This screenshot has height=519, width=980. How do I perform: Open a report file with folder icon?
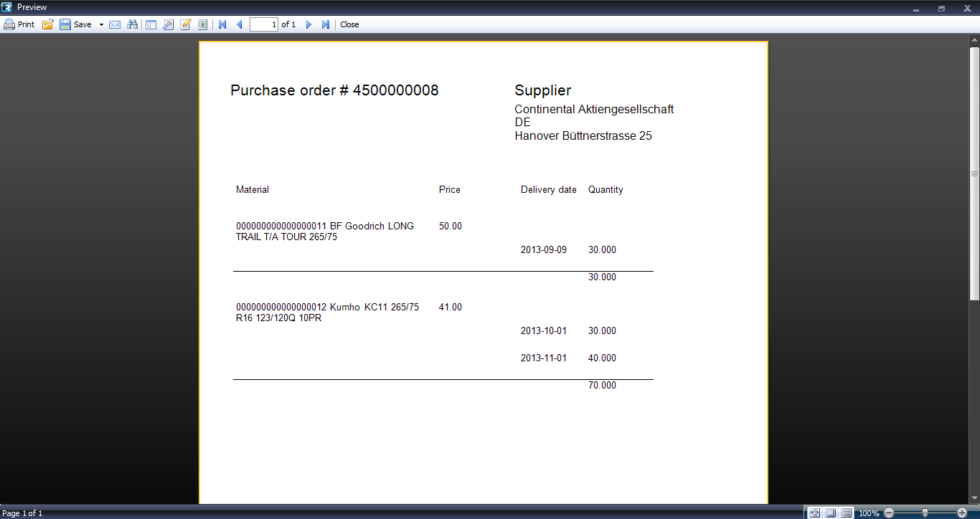pyautogui.click(x=48, y=24)
